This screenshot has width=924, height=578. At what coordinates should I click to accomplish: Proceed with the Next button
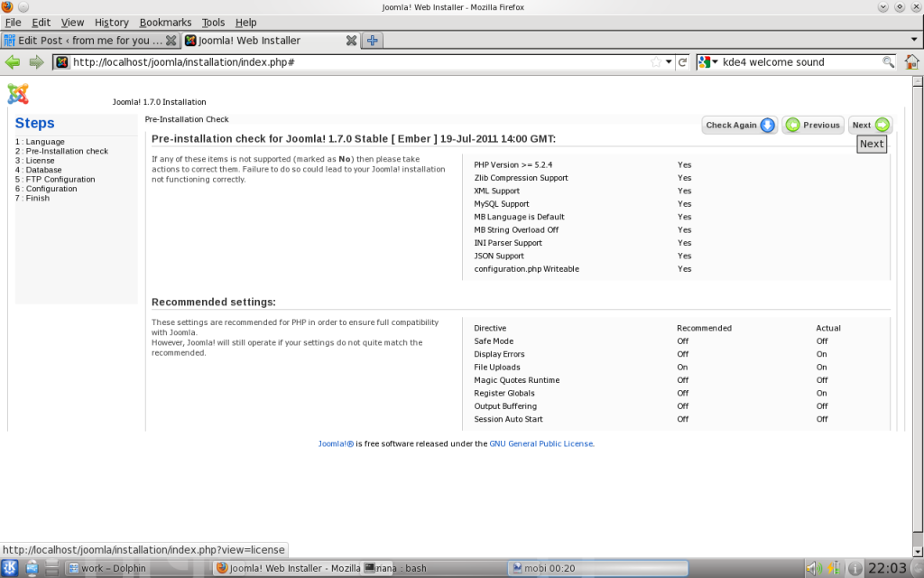click(871, 125)
